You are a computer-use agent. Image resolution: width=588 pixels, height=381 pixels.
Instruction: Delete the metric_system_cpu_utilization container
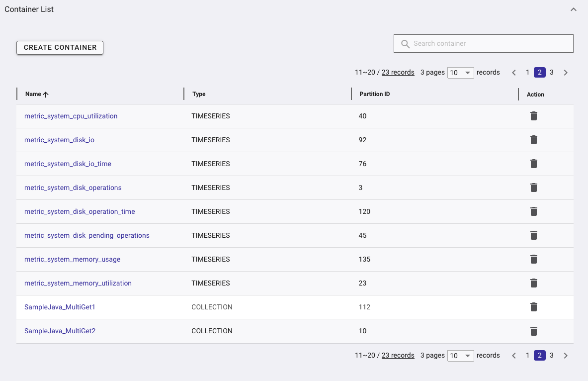click(534, 116)
